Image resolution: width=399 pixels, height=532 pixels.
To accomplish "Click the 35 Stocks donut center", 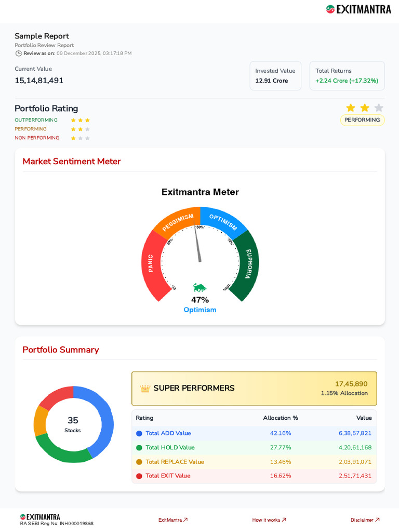I will point(73,424).
